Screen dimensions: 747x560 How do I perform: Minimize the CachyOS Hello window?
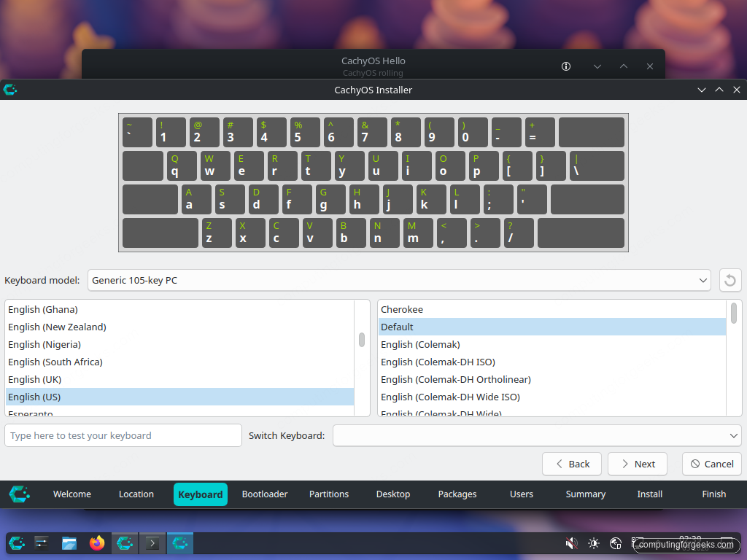pos(597,66)
